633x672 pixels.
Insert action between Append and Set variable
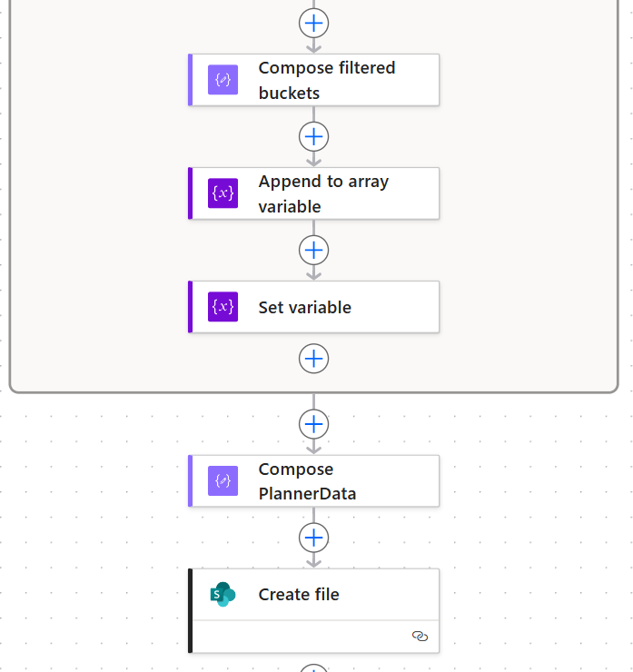coord(313,250)
